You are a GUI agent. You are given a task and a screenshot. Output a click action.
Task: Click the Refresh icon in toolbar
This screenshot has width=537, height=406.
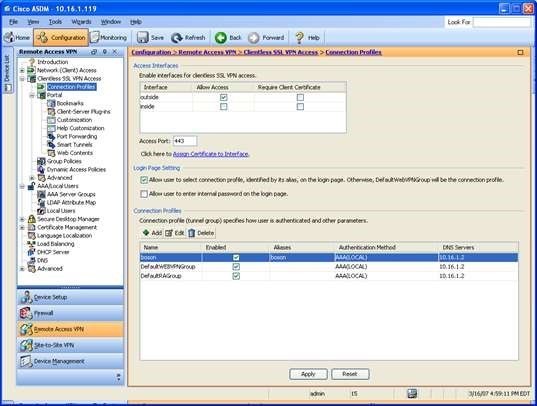pos(177,38)
